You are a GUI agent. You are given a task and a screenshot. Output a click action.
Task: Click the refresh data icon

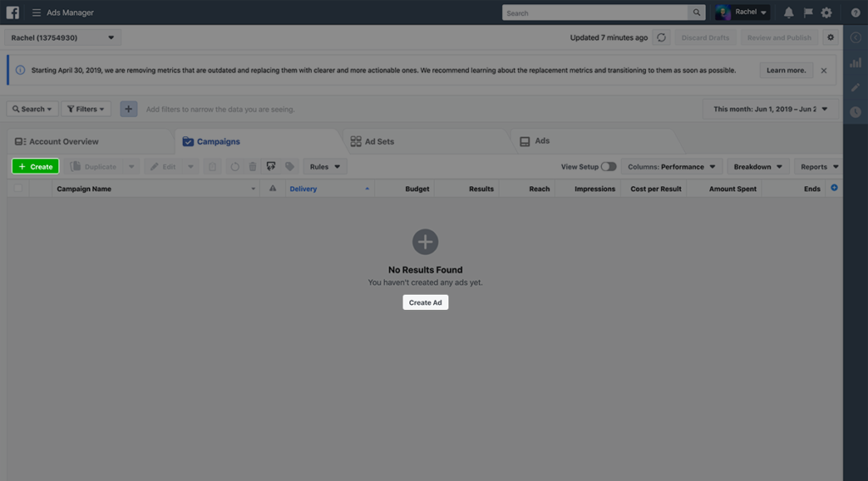click(x=661, y=38)
